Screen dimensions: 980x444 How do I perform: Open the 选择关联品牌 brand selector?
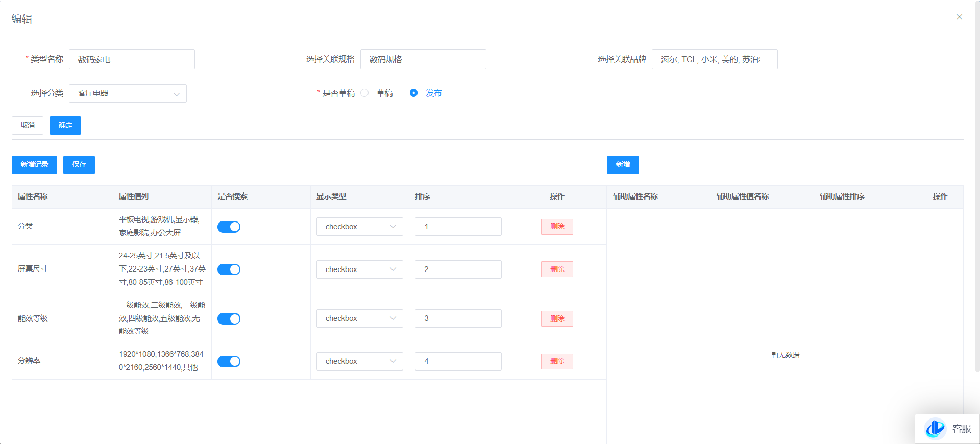[714, 59]
